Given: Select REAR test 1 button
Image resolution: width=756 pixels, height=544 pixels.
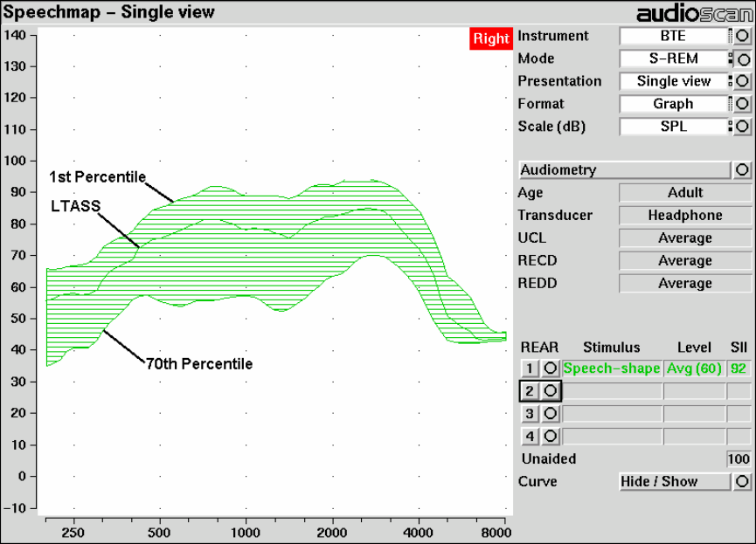Looking at the screenshot, I should (530, 368).
